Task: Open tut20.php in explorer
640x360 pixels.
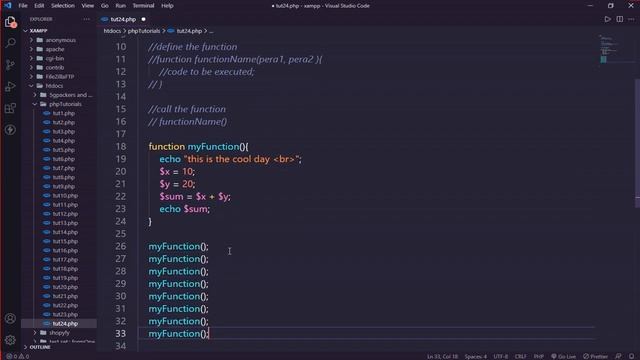Action: coord(65,287)
